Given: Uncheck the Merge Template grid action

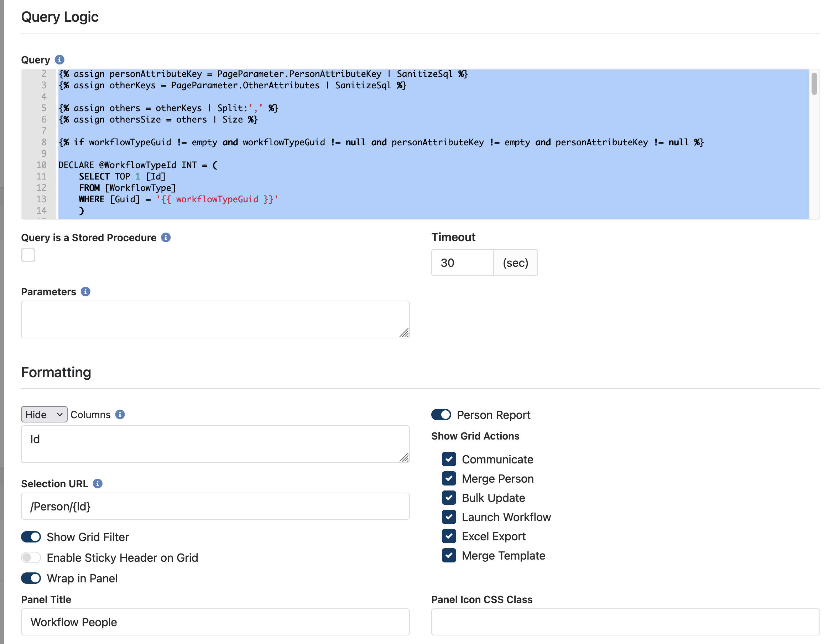Looking at the screenshot, I should click(x=449, y=555).
